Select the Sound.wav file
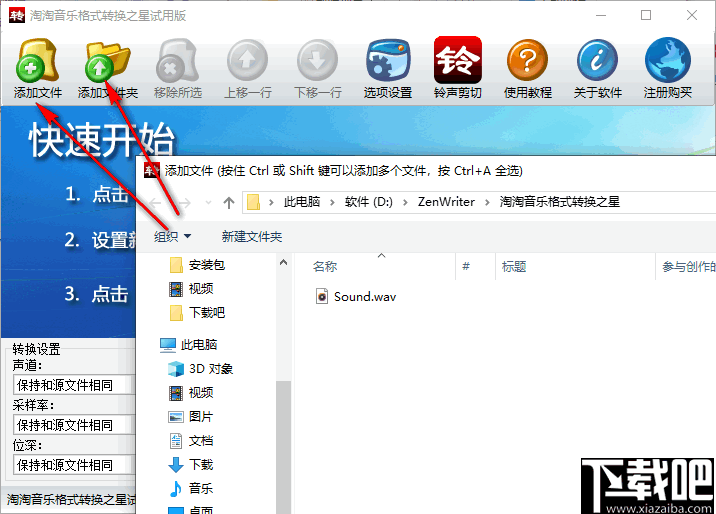 (x=357, y=297)
